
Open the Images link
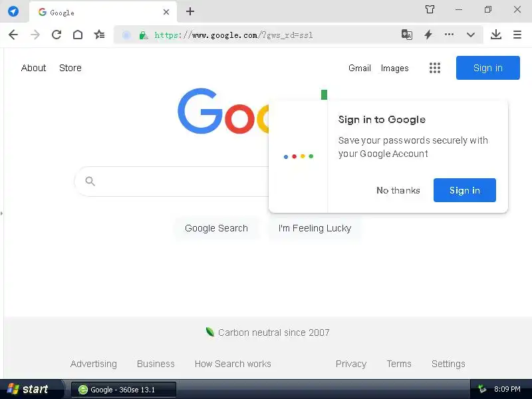[x=394, y=68]
